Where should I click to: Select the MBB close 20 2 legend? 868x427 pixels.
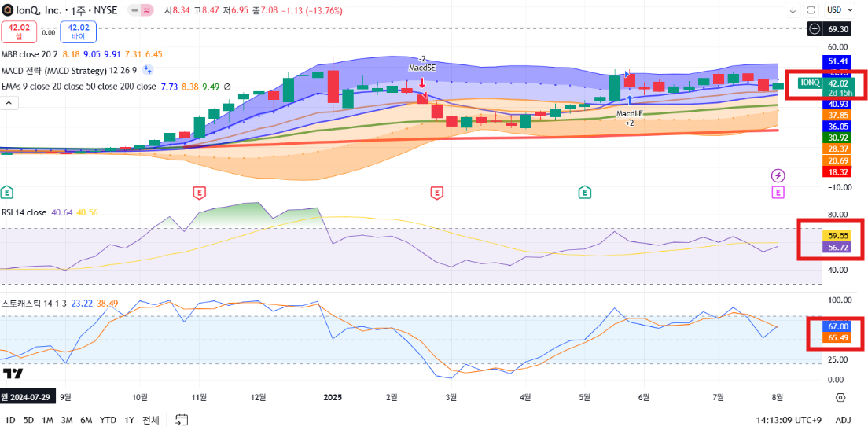pos(29,54)
